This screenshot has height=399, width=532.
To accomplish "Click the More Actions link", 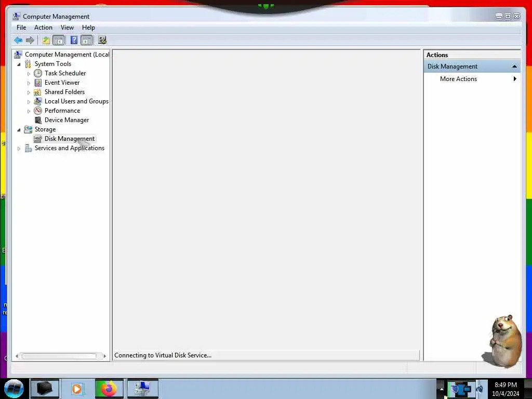I will pyautogui.click(x=458, y=79).
